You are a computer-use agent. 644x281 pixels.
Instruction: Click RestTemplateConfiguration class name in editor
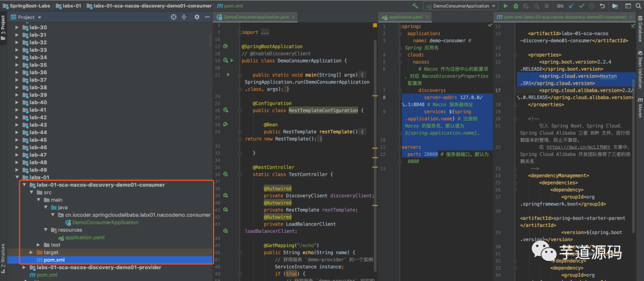[x=323, y=110]
